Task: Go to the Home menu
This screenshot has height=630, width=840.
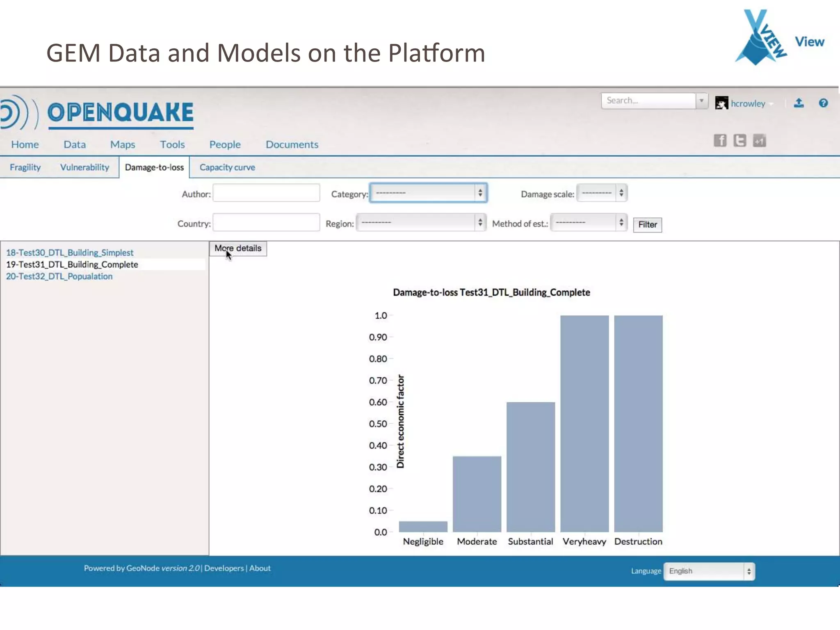Action: [x=25, y=144]
